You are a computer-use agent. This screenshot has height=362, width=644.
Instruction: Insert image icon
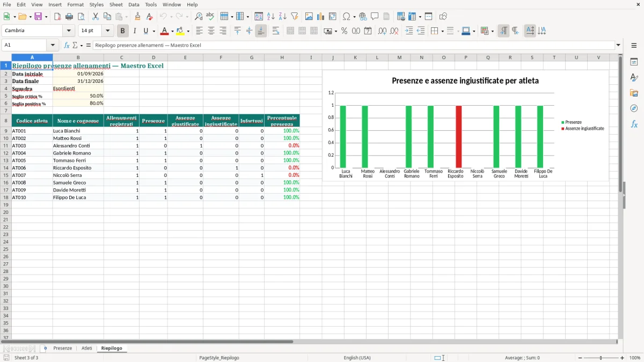[309, 17]
